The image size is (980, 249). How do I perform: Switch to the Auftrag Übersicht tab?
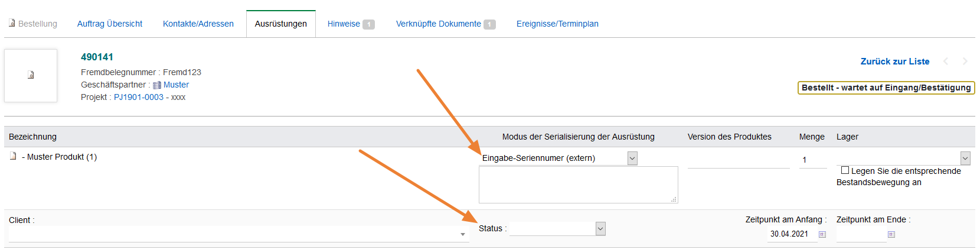pos(110,24)
